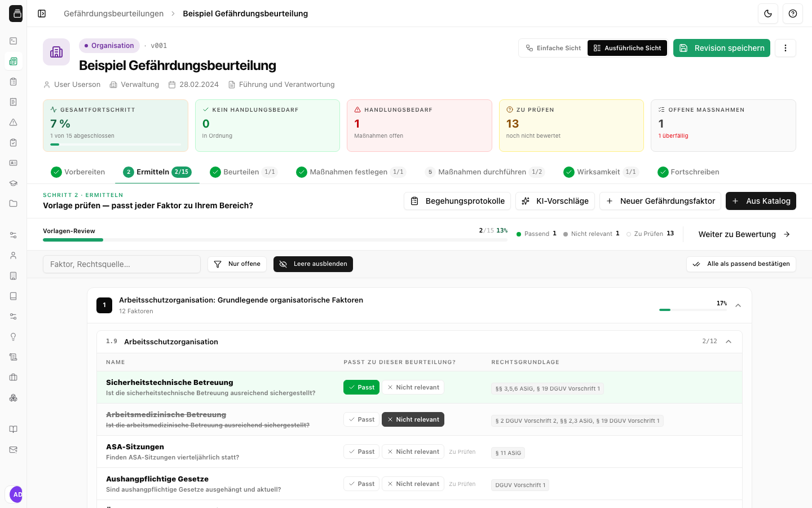The width and height of the screenshot is (812, 508).
Task: Collapse the 1.9 Arbeitsschutzorganisation subsection chevron
Action: pyautogui.click(x=729, y=341)
